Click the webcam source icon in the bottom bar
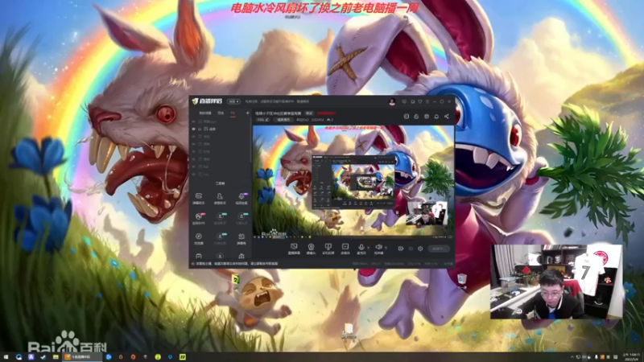644x362 pixels. tap(311, 248)
